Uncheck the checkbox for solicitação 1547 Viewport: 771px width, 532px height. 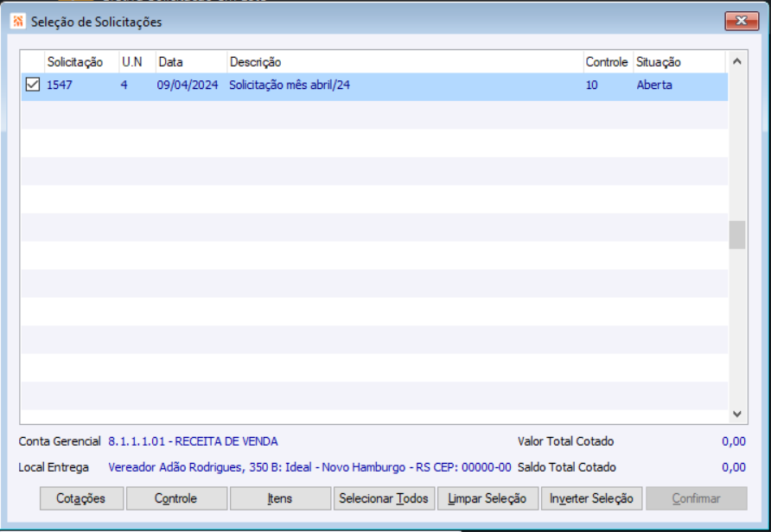pyautogui.click(x=33, y=85)
